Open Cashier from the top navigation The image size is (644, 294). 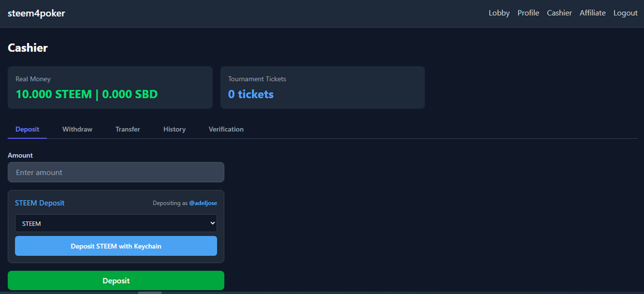[x=559, y=13]
